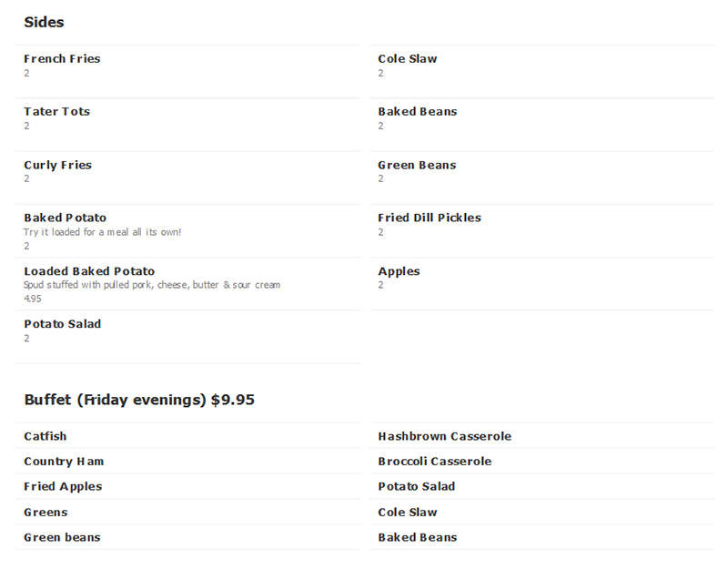Select the Tater Tots side
Viewport: 728px width, 569px height.
pos(56,111)
